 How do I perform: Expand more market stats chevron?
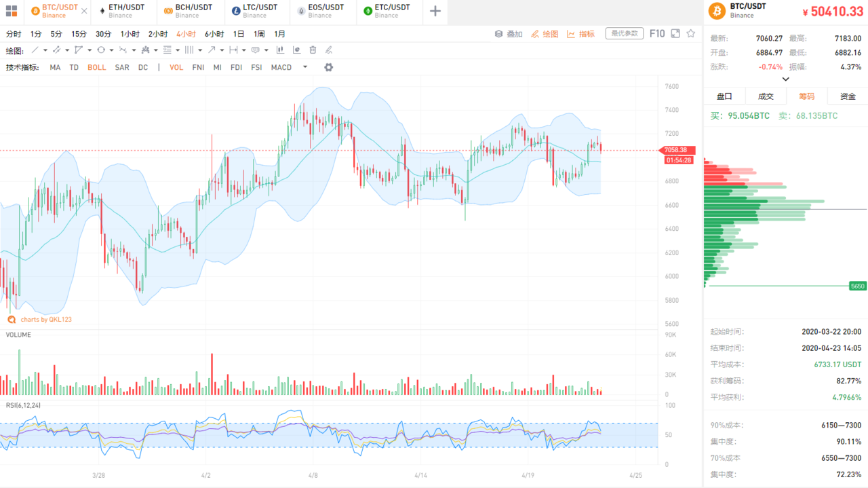pos(786,79)
